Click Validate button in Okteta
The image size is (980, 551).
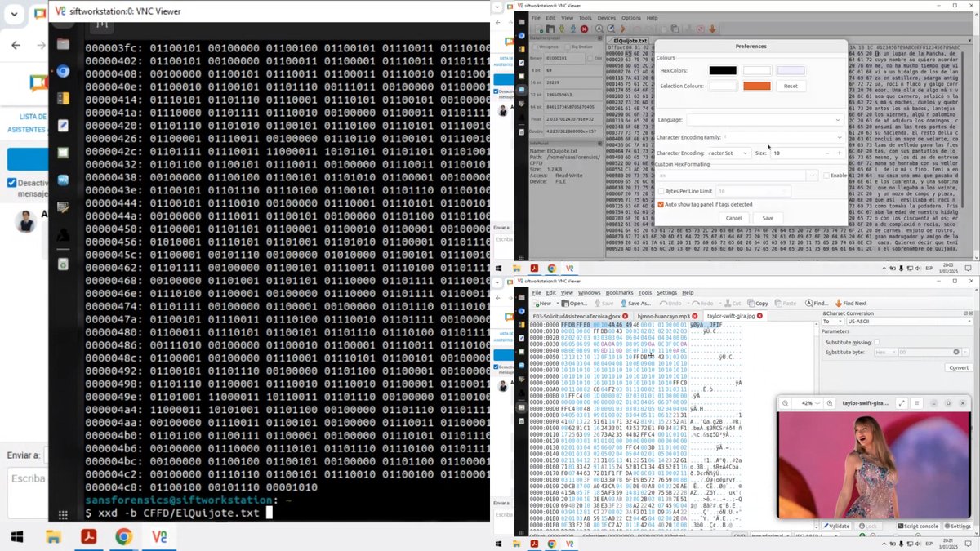[x=836, y=526]
